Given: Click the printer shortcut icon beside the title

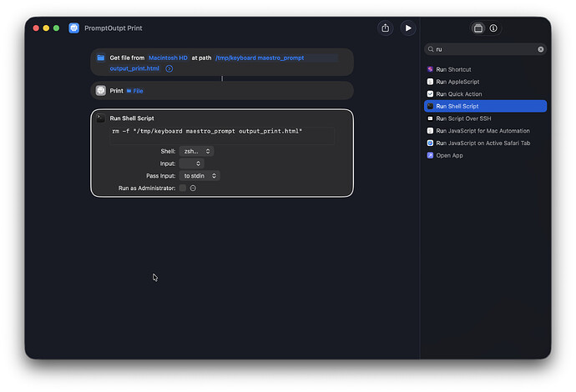Looking at the screenshot, I should [73, 28].
